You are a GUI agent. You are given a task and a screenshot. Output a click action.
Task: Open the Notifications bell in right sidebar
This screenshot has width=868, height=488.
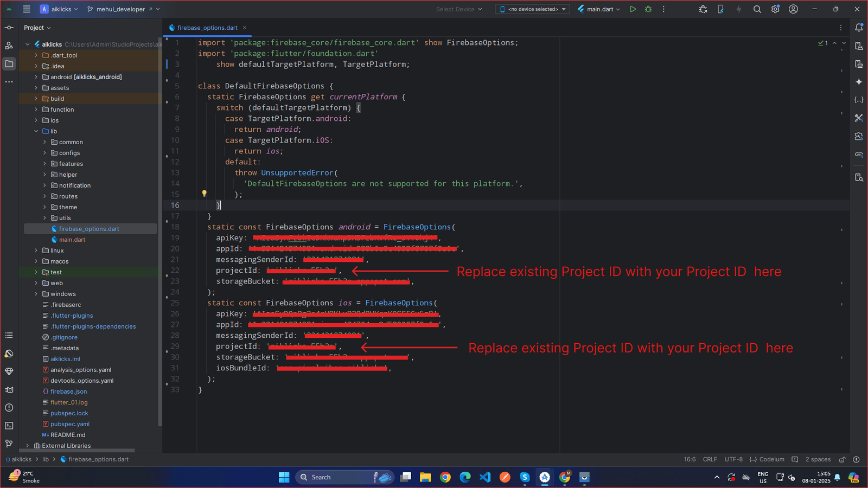click(x=859, y=28)
